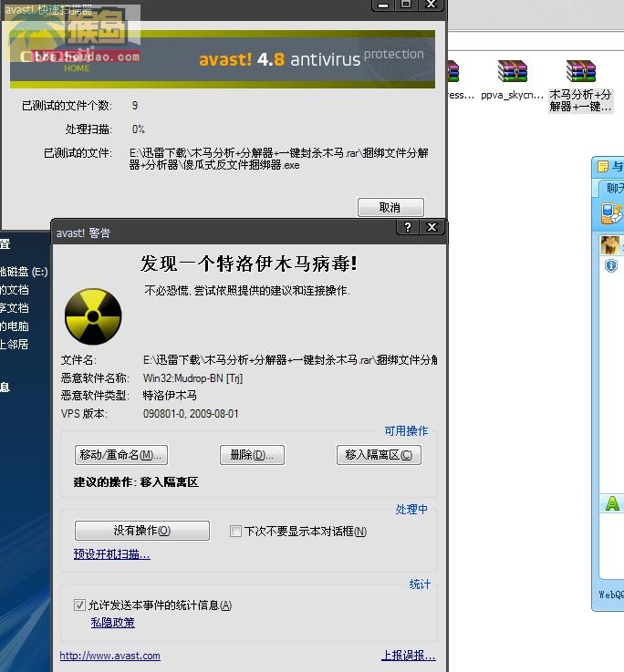
Task: Maximize the avast quick scanner window
Action: (x=406, y=5)
